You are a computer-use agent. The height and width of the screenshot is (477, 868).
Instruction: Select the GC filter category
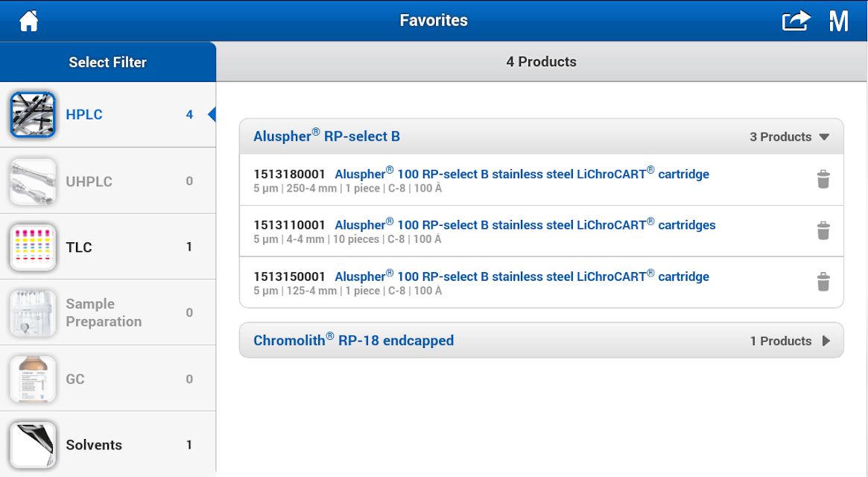coord(108,379)
